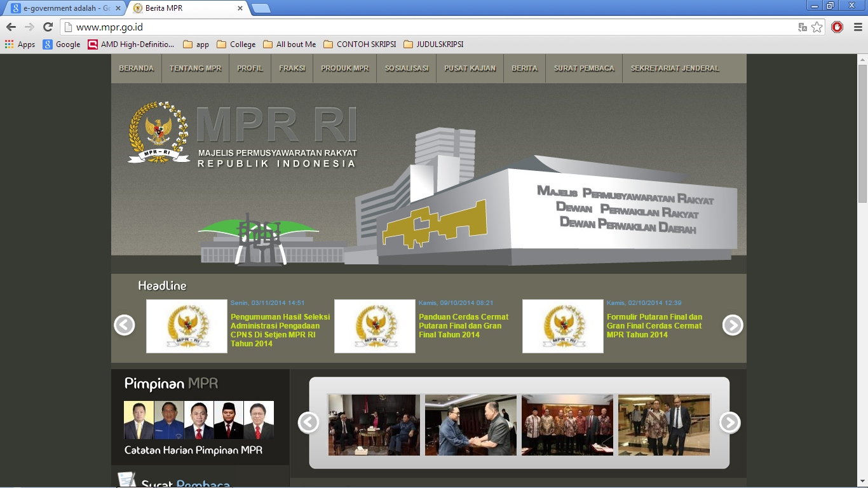Open last gallery photo of people walking

click(x=664, y=424)
